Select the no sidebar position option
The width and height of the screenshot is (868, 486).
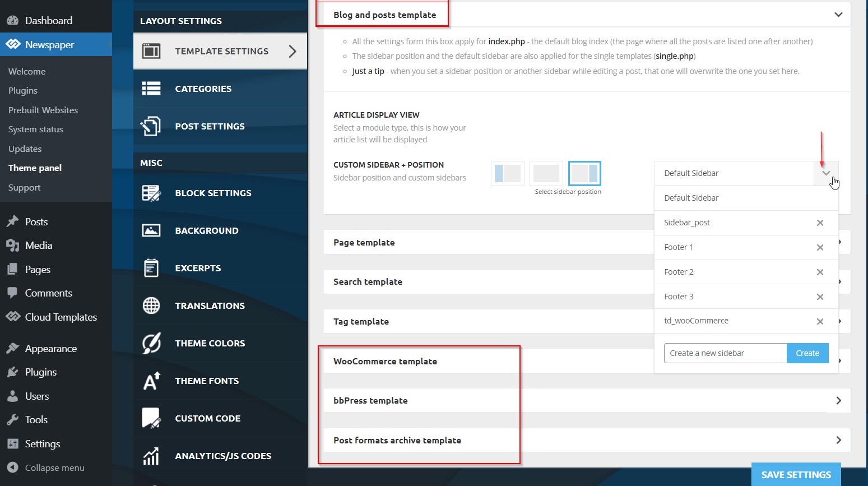(546, 173)
